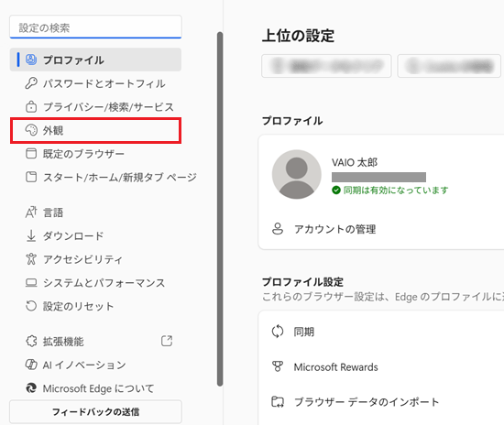
Task: Click the first blurred top settings button
Action: pos(326,66)
